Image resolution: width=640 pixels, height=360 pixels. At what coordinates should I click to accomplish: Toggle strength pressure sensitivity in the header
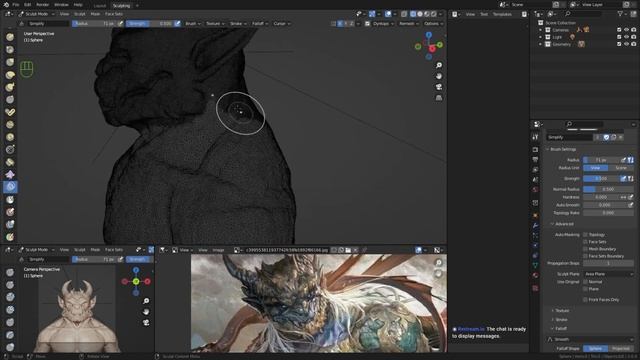pyautogui.click(x=177, y=24)
